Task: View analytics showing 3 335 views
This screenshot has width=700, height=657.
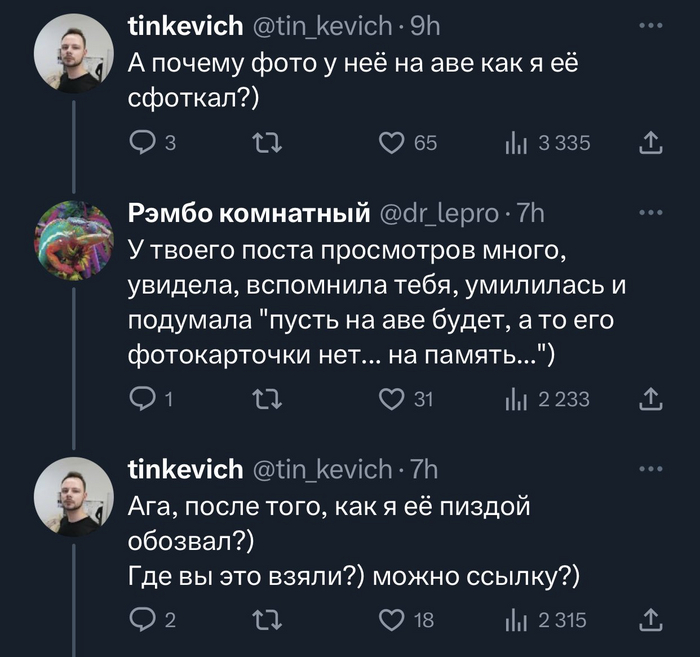Action: coord(514,144)
